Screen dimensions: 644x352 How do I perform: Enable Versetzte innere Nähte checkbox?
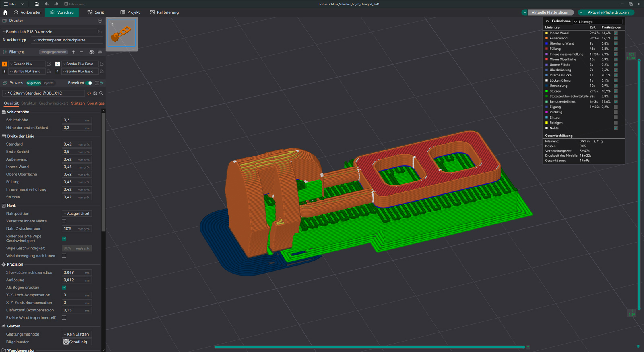coord(64,221)
